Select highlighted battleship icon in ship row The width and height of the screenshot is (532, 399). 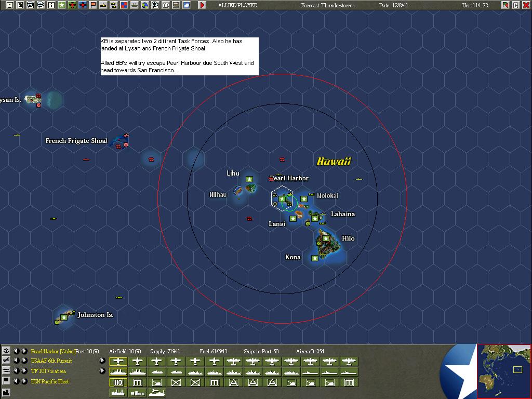118,372
